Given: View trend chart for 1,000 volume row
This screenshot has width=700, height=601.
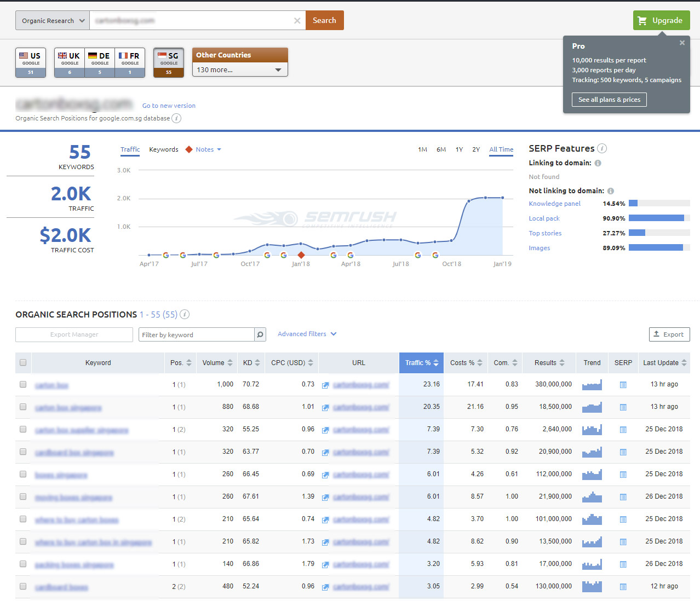Looking at the screenshot, I should click(x=592, y=385).
